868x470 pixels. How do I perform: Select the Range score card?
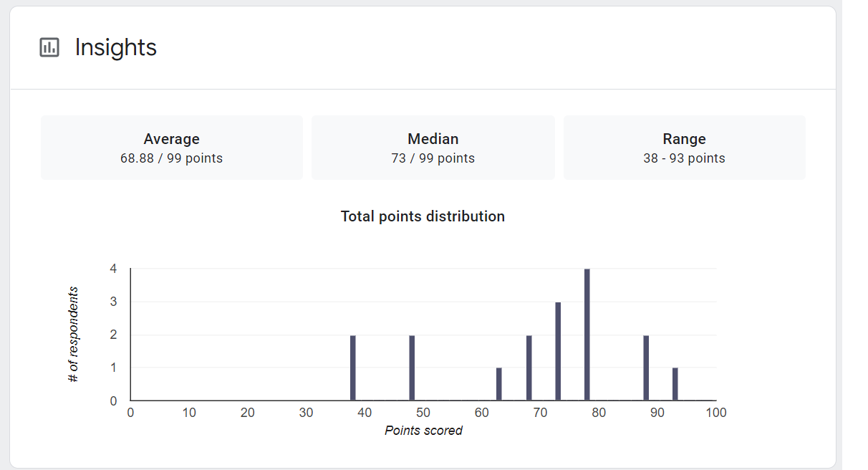pyautogui.click(x=684, y=148)
